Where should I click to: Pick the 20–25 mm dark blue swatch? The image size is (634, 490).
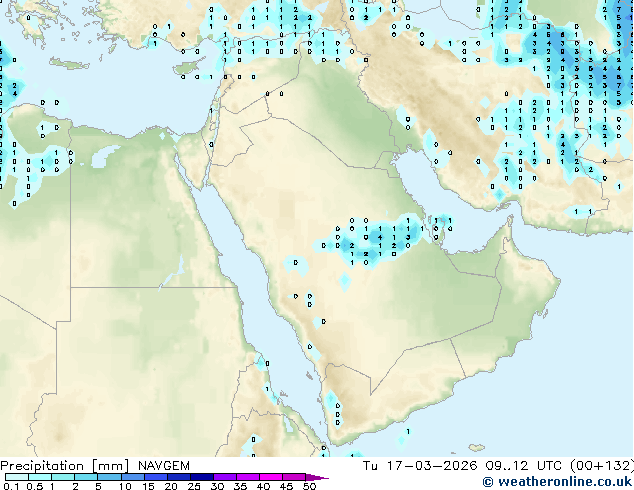point(178,477)
